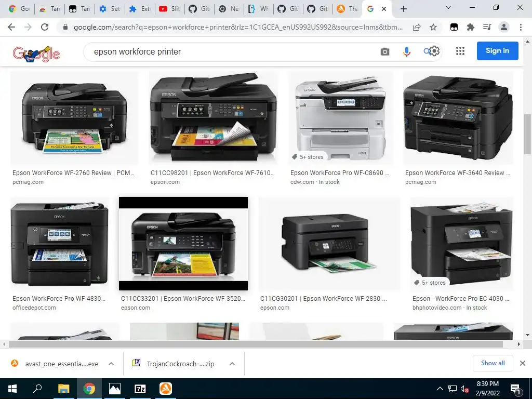532x399 pixels.
Task: Open the Windows Start menu
Action: tap(12, 389)
